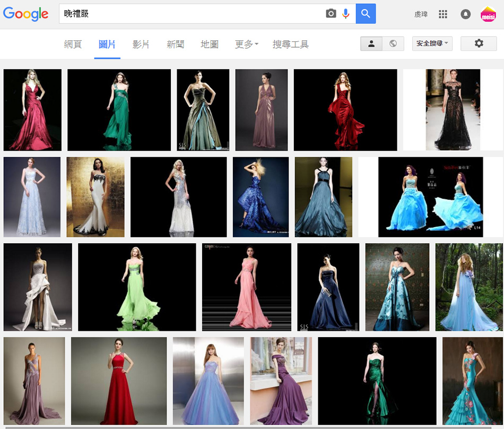This screenshot has height=429, width=504.
Task: Open the light blue gown in forest image
Action: coord(469,287)
